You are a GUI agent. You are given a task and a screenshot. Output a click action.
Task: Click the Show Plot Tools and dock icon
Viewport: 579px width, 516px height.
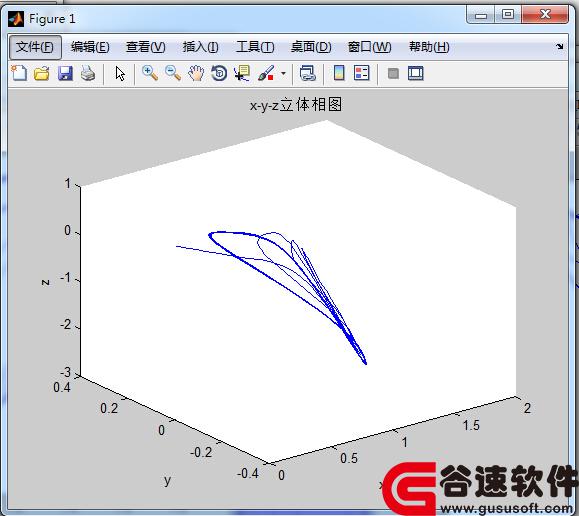point(416,73)
